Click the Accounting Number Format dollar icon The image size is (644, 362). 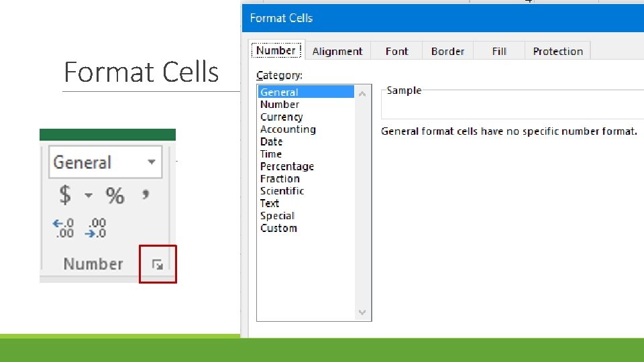pos(65,195)
